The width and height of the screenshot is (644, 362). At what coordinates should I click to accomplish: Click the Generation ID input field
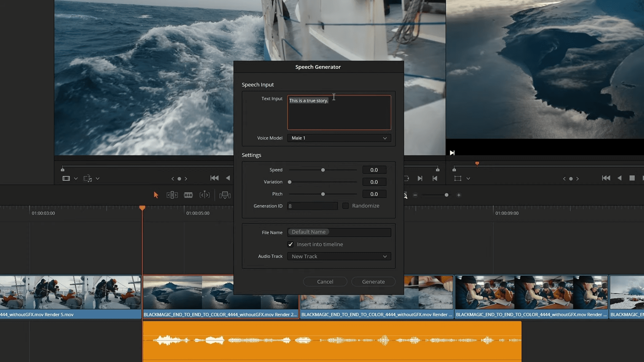point(313,206)
